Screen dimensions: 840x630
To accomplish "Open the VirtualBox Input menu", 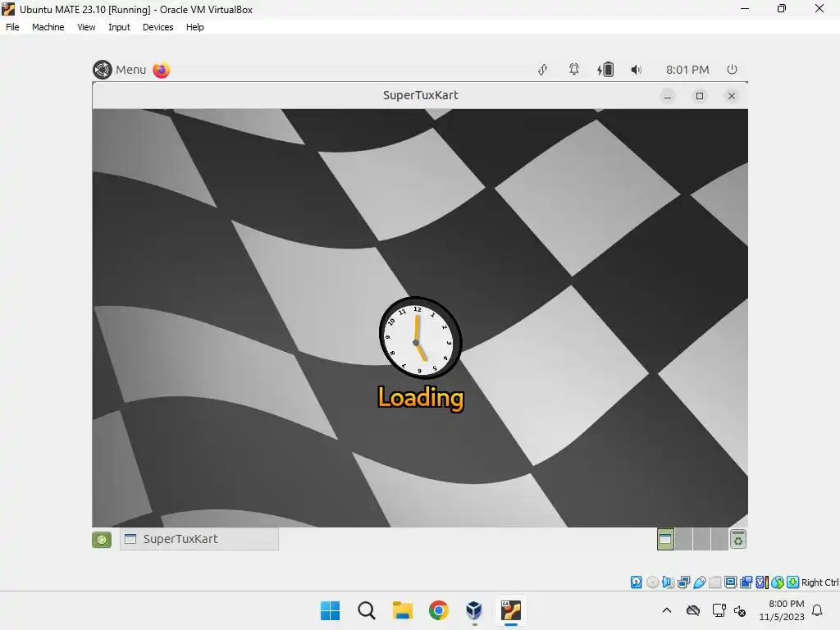I will click(x=119, y=27).
